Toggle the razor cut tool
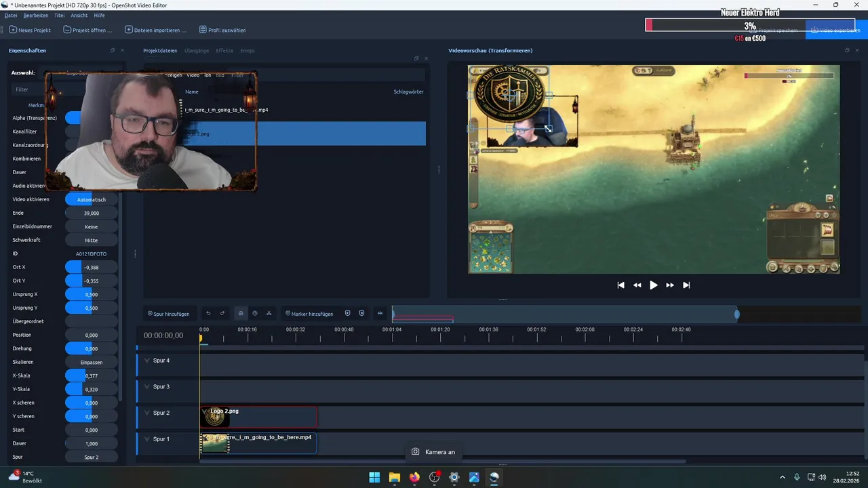 tap(269, 313)
